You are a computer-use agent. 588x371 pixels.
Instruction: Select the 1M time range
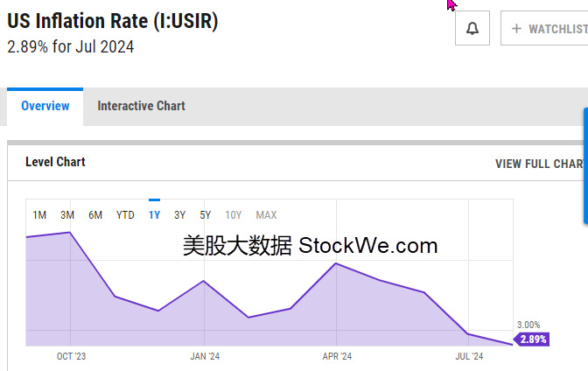tap(39, 215)
